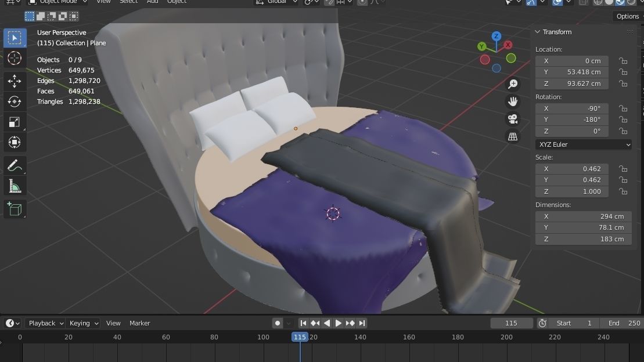644x362 pixels.
Task: Open the viewport Add menu
Action: click(152, 2)
